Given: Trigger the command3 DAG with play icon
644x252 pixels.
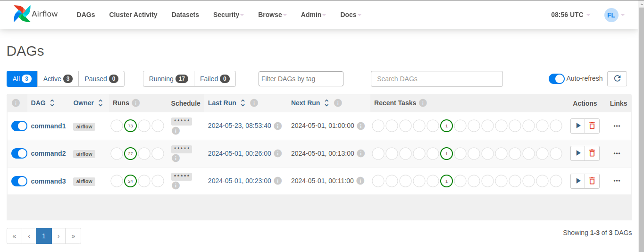Looking at the screenshot, I should pyautogui.click(x=578, y=181).
